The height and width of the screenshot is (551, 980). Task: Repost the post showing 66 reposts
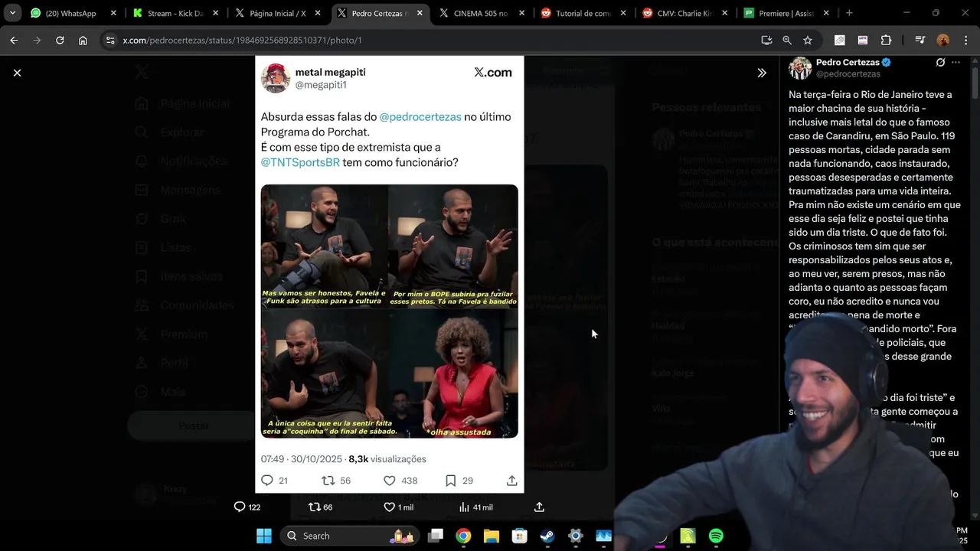[320, 507]
